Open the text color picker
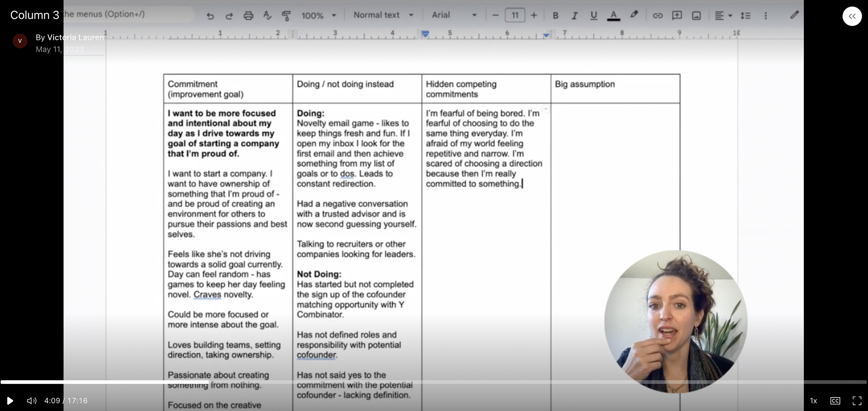The height and width of the screenshot is (411, 868). (x=614, y=15)
